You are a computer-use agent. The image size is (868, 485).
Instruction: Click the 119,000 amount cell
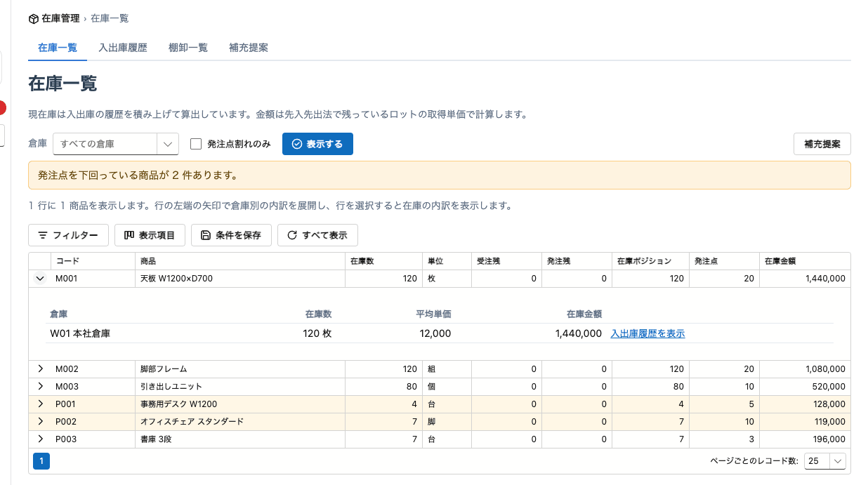805,422
